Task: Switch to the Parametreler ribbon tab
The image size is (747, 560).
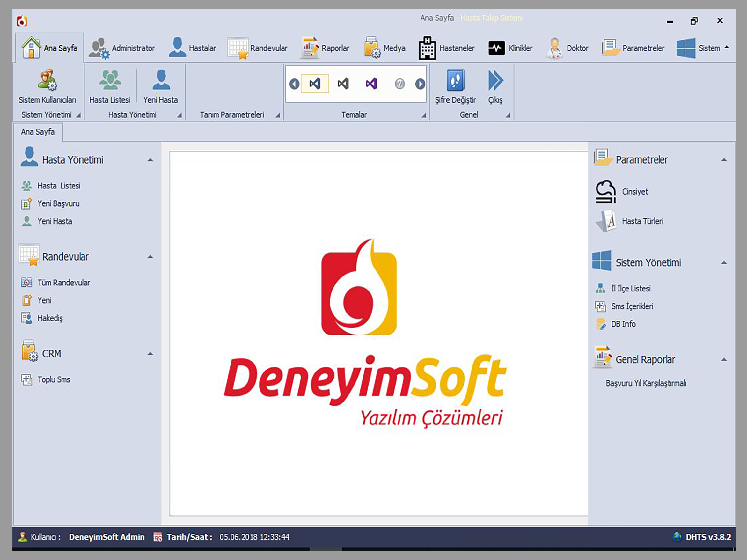Action: pyautogui.click(x=633, y=48)
